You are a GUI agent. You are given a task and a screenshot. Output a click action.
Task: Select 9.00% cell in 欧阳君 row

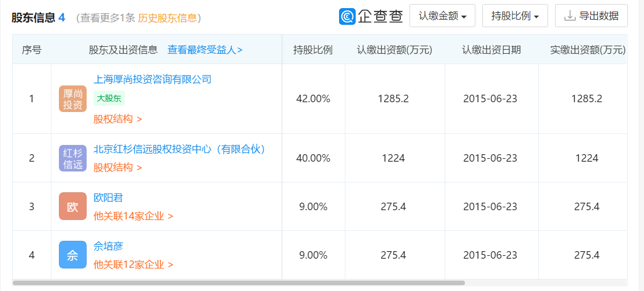tap(314, 207)
